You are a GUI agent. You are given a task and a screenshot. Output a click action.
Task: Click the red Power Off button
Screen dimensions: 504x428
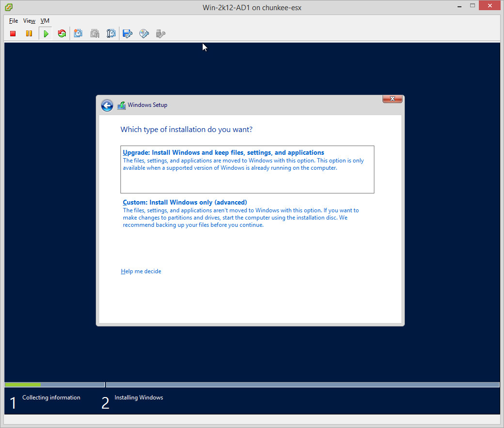pos(13,34)
